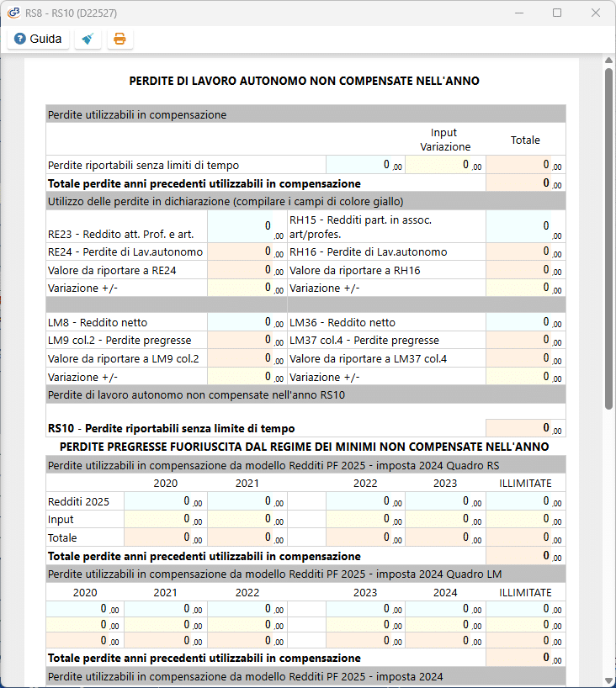Click 'Utilizzo delle perdite in dichiarazione' heading

click(305, 201)
